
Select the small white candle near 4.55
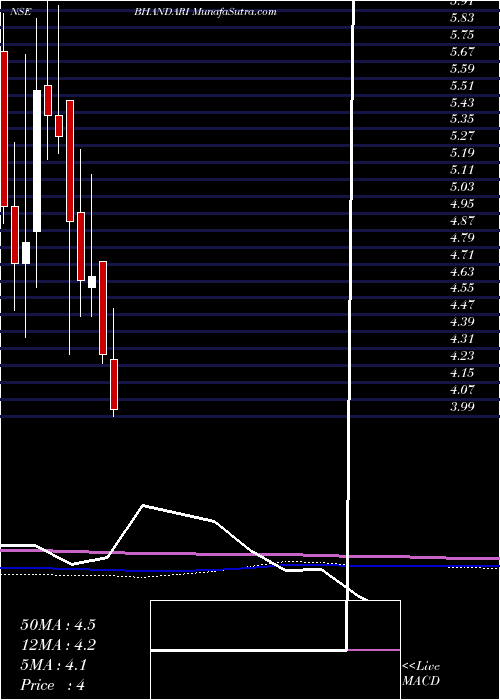(92, 282)
